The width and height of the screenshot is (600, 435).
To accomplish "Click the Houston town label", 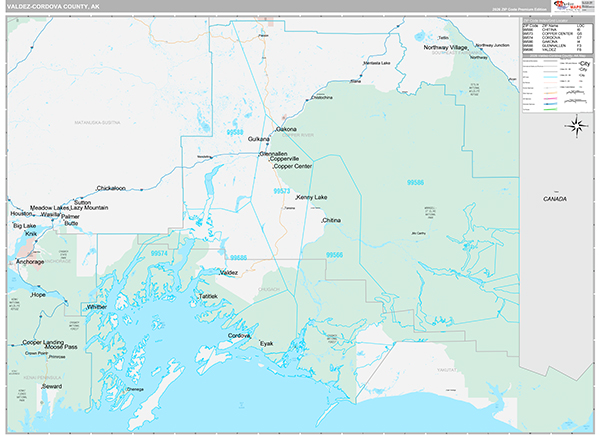I will (21, 213).
